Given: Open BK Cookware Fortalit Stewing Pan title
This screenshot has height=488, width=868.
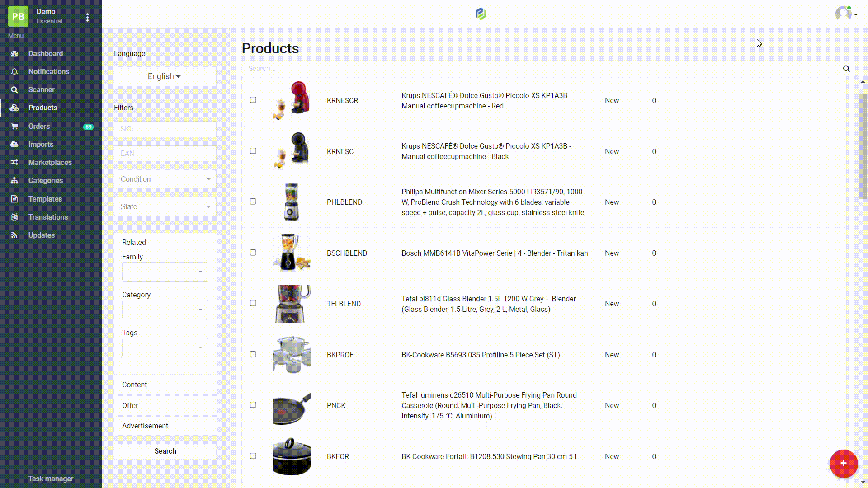Looking at the screenshot, I should [490, 457].
